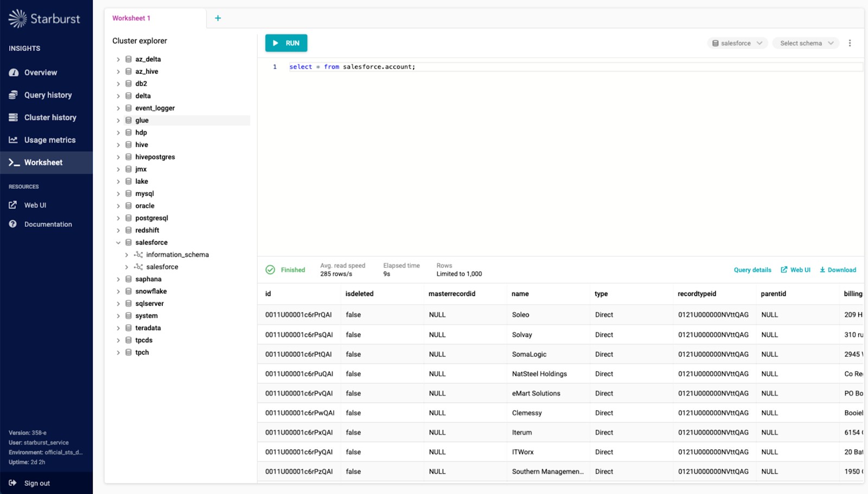The width and height of the screenshot is (868, 494).
Task: Click the lake catalog database icon
Action: pyautogui.click(x=129, y=182)
